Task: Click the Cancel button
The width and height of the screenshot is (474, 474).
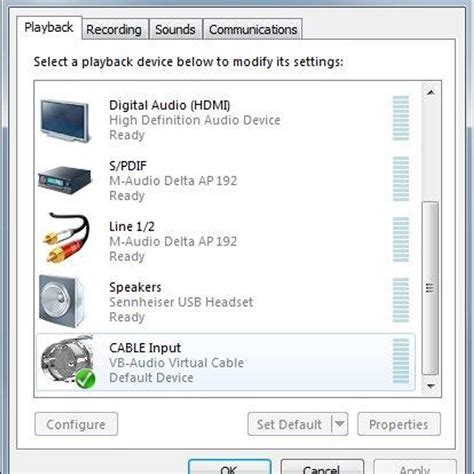Action: click(x=322, y=467)
